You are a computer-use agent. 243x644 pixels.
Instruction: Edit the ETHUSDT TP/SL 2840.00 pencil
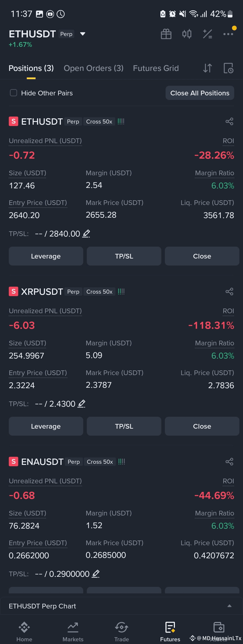tap(86, 234)
